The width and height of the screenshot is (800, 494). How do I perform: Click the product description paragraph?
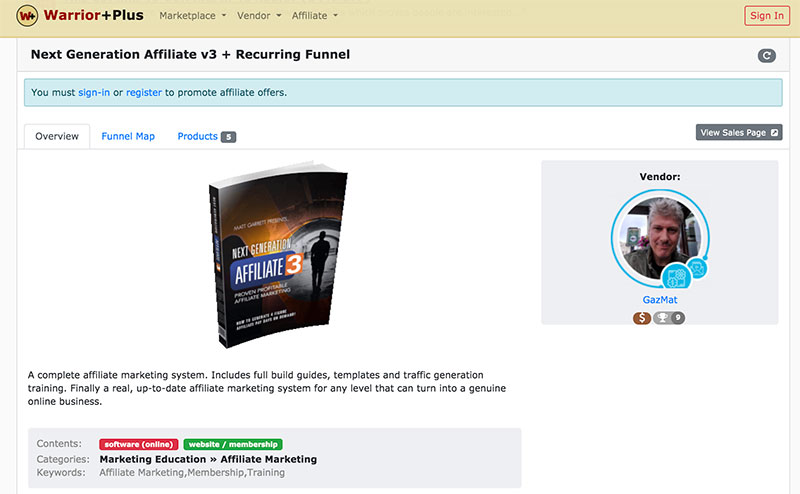pyautogui.click(x=267, y=388)
